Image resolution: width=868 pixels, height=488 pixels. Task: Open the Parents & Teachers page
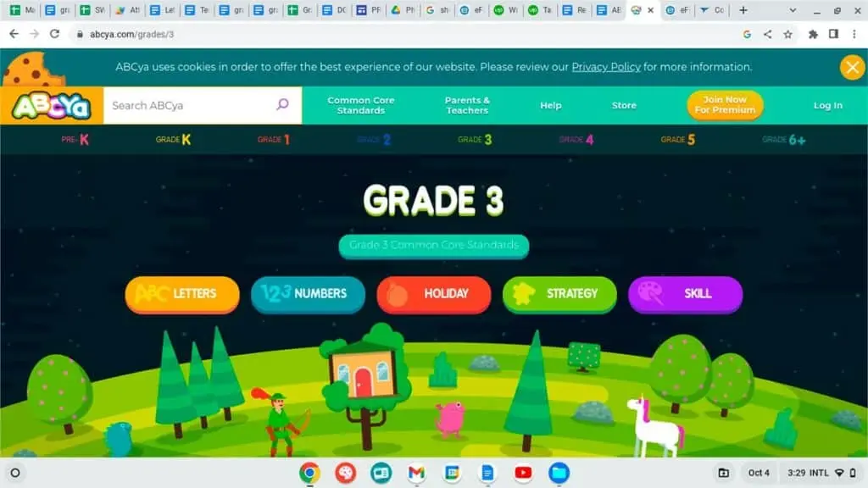tap(467, 105)
